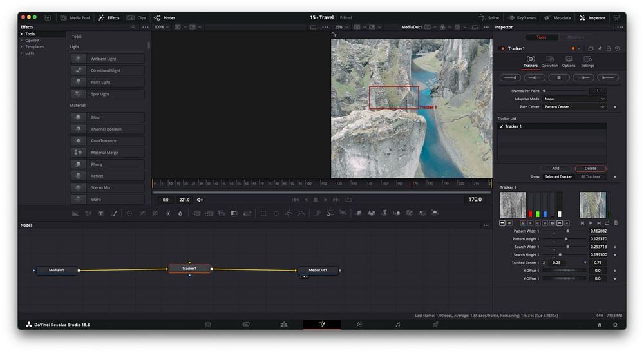Expand the OpenFX category in Effects tree
644x353 pixels.
[22, 41]
